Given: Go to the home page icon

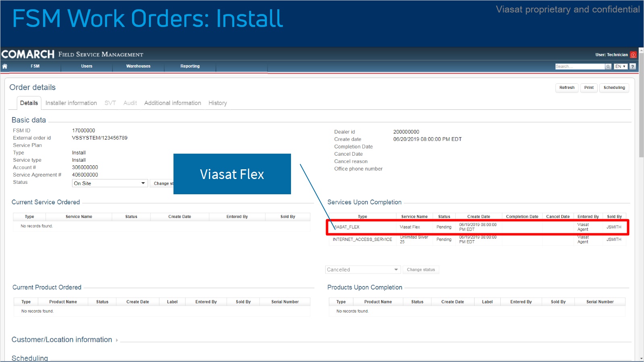Looking at the screenshot, I should click(x=5, y=66).
